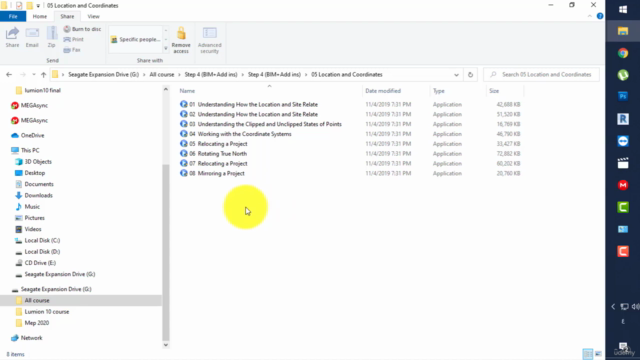
Task: Open 3D Objects in the sidebar
Action: 38,162
